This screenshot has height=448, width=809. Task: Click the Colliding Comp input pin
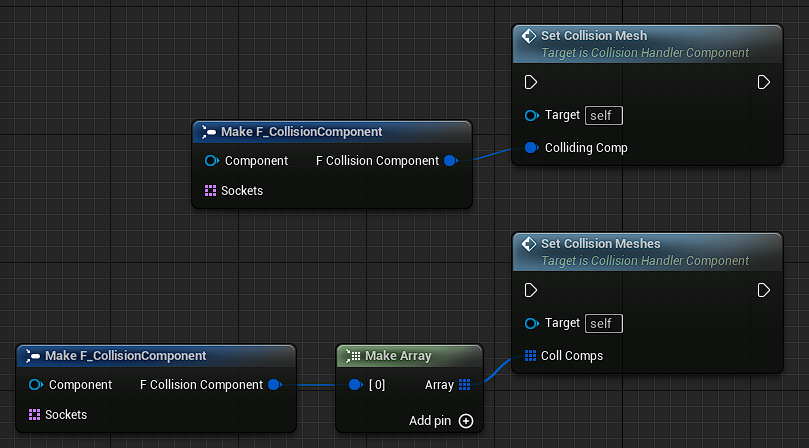pos(531,148)
